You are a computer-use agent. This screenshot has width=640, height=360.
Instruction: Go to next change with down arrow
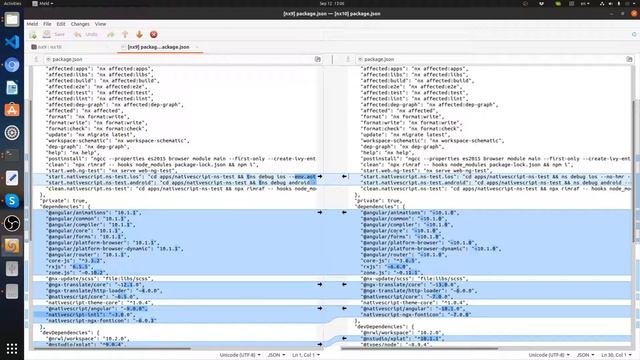tap(139, 35)
